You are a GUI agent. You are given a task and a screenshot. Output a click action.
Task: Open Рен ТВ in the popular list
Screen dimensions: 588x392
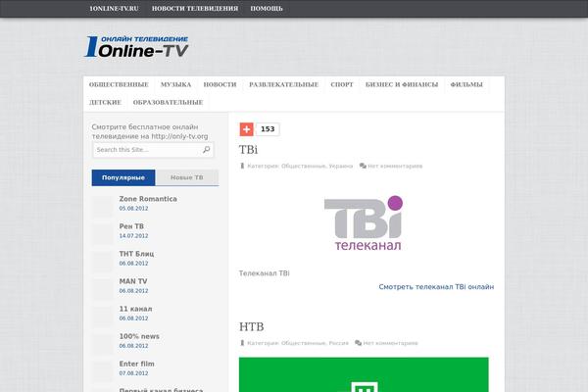pyautogui.click(x=131, y=226)
